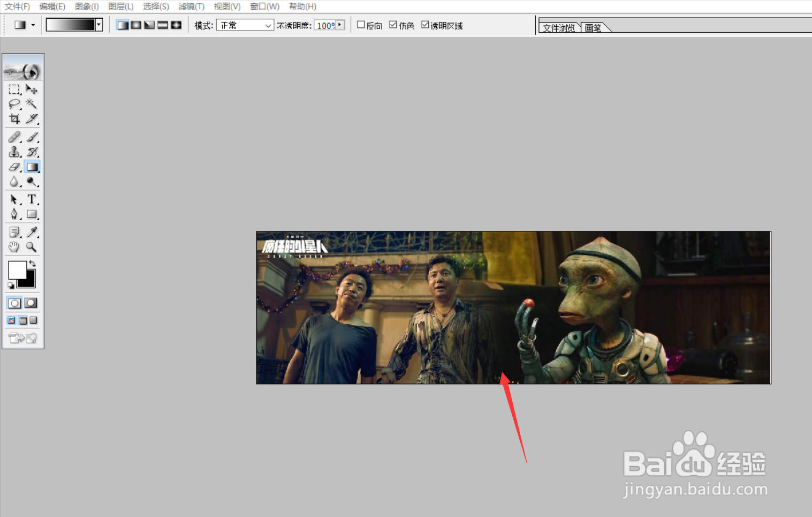
Task: Select the Gradient tool in toolbox
Action: tap(32, 167)
